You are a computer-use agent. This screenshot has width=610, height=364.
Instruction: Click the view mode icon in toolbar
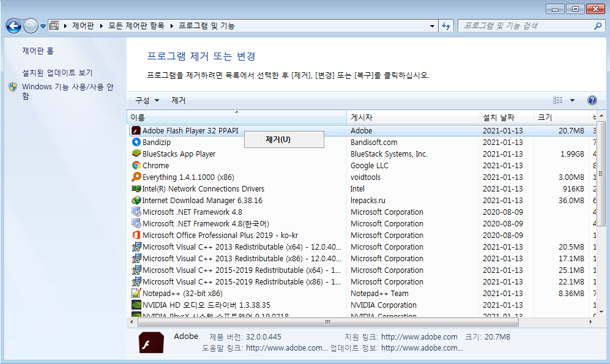point(558,100)
